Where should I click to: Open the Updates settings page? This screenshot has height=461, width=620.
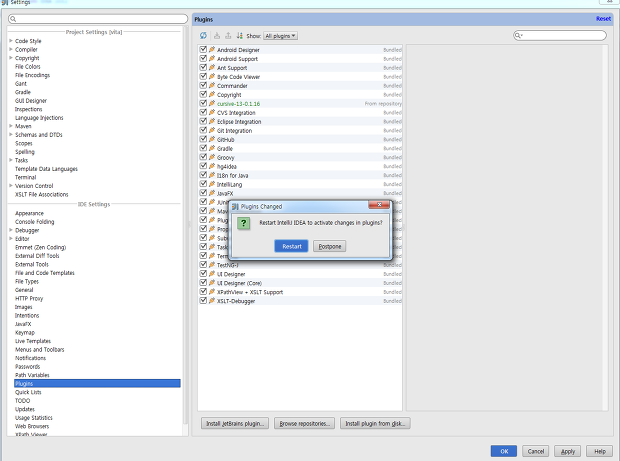25,409
